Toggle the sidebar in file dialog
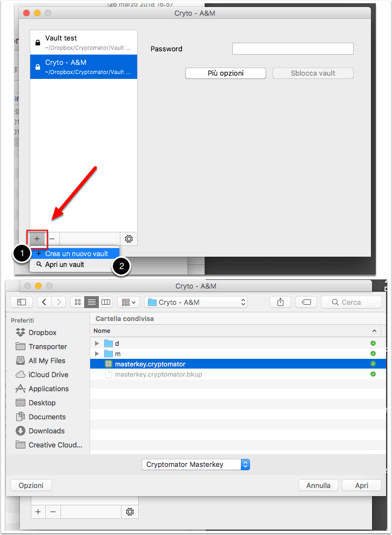 [22, 302]
